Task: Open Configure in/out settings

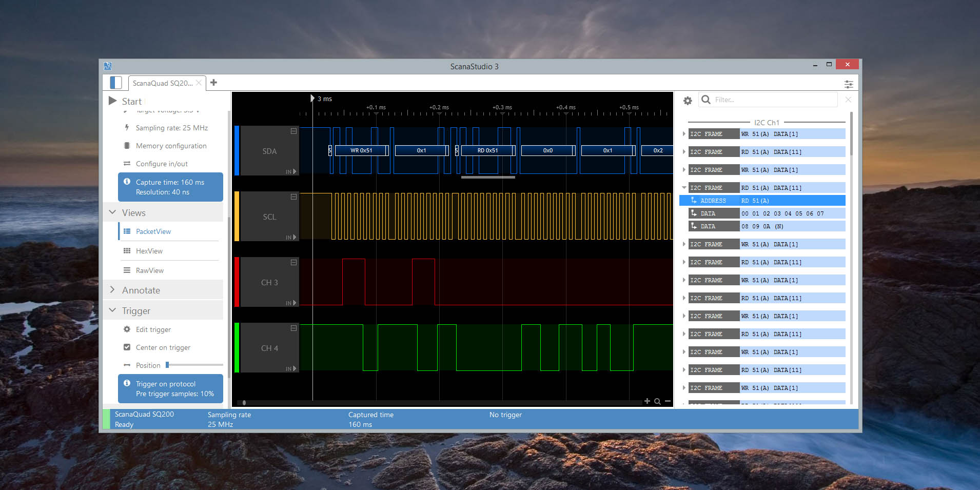Action: (163, 164)
